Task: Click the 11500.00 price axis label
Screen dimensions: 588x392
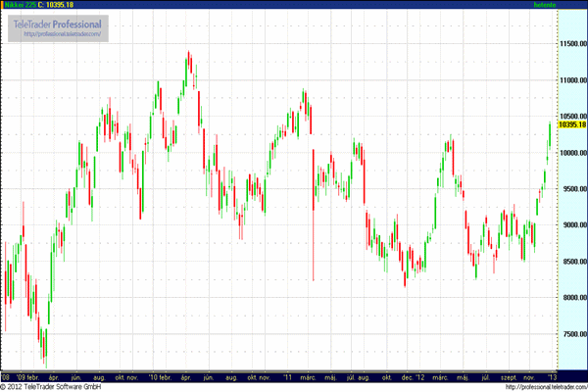Action: (x=572, y=44)
